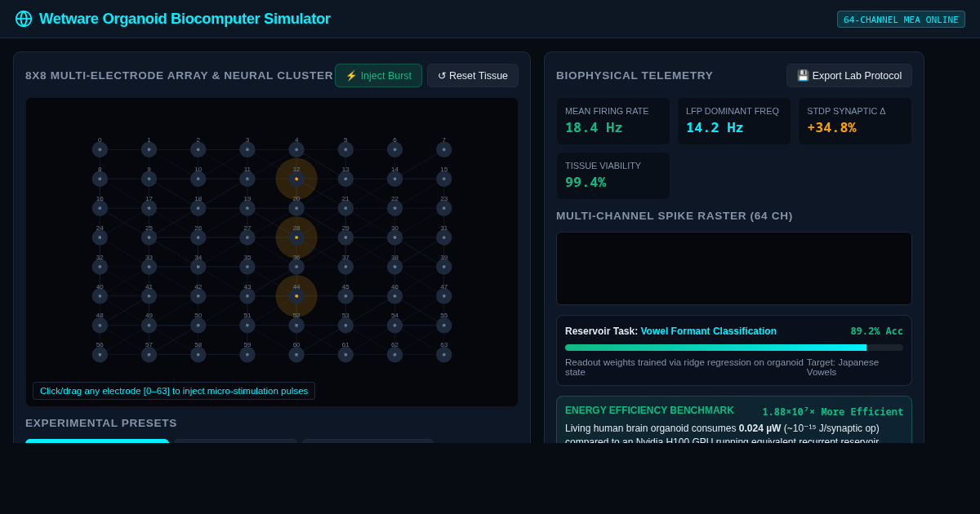980x514 pixels.
Task: Click the Wetware Organoid Biocomputer Simulator title
Action: (x=185, y=19)
